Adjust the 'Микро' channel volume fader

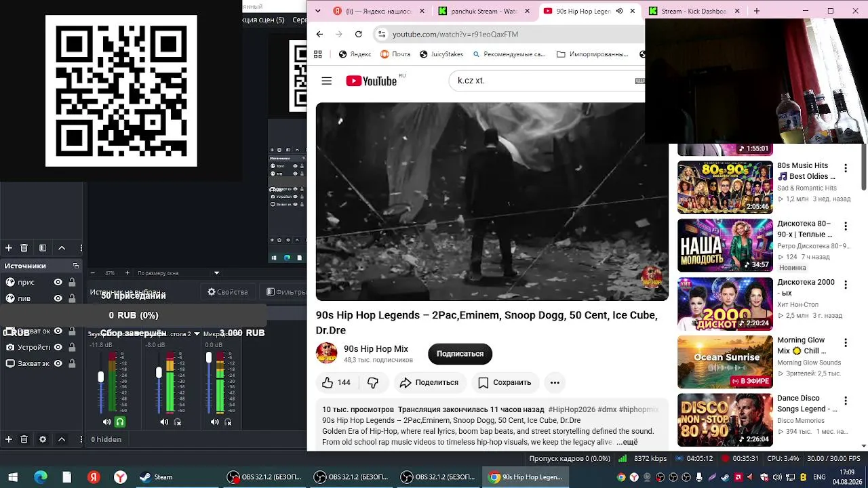(x=208, y=357)
